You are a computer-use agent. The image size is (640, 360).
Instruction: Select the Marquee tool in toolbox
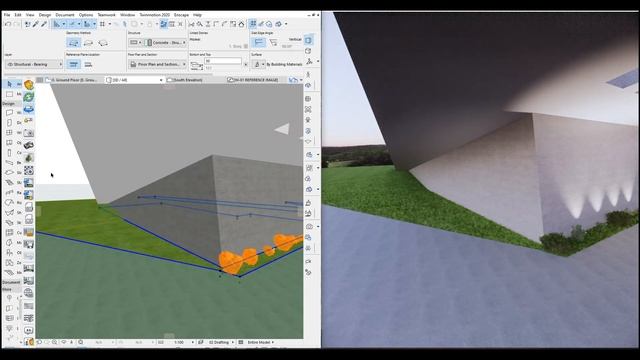click(9, 94)
